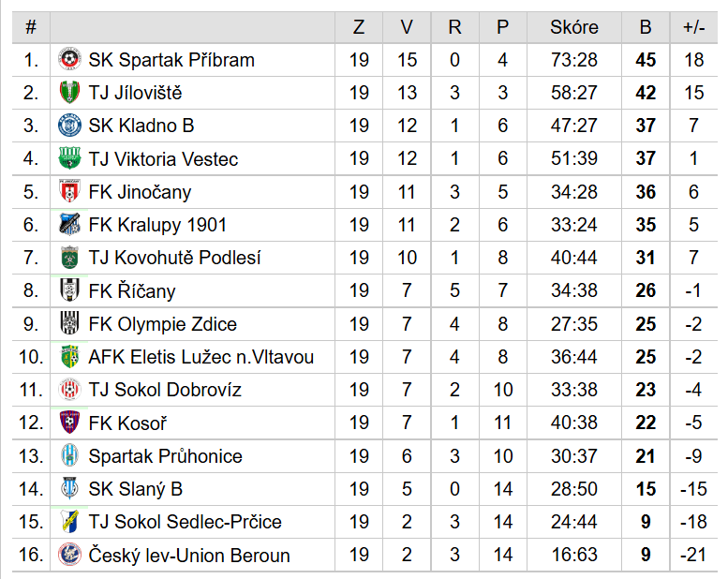728x579 pixels.
Task: Open the TJ Sokol Dobrovíz team link
Action: point(165,390)
